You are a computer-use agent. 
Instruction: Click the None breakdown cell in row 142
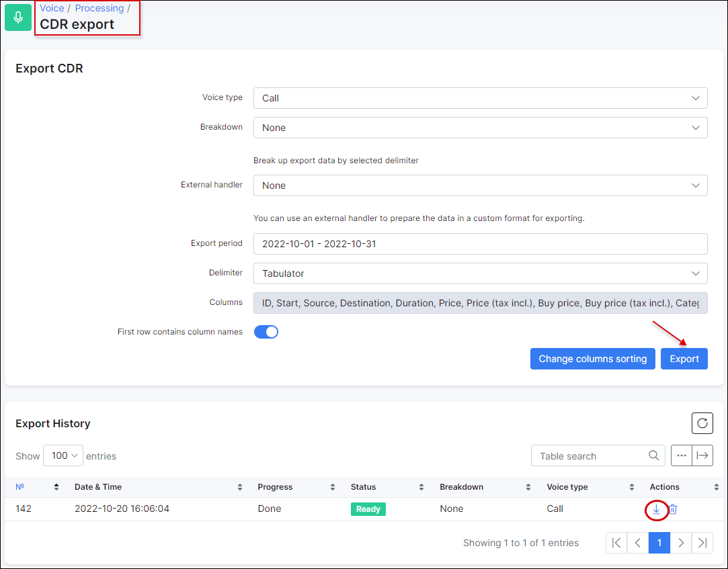coord(451,509)
